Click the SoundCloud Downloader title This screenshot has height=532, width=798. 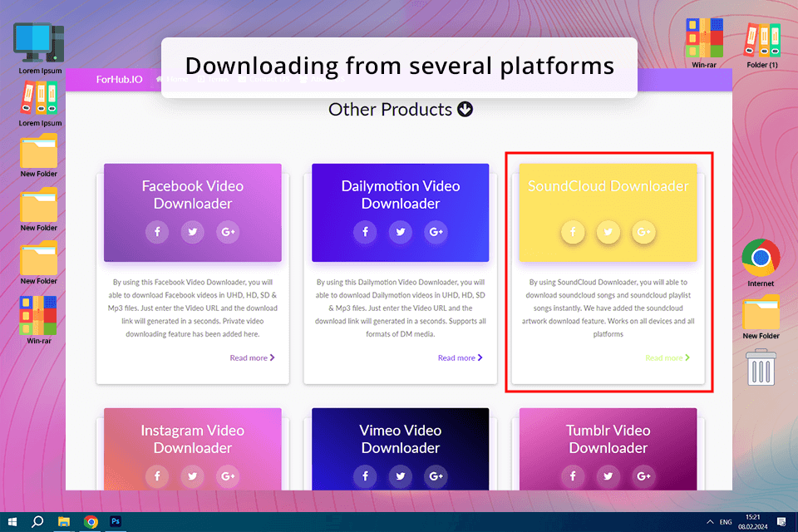coord(608,186)
